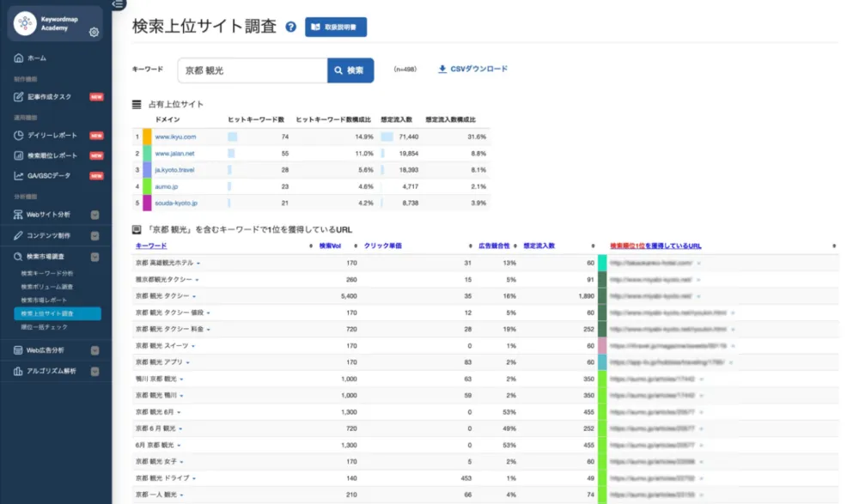859x504 pixels.
Task: Click the keyword input field containing 京都 観光
Action: [x=253, y=70]
